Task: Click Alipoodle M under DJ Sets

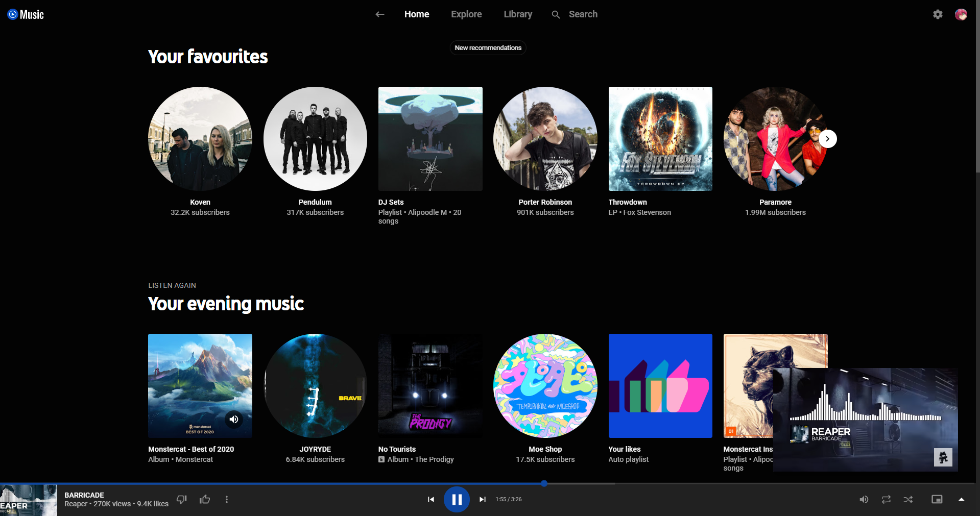Action: tap(427, 212)
